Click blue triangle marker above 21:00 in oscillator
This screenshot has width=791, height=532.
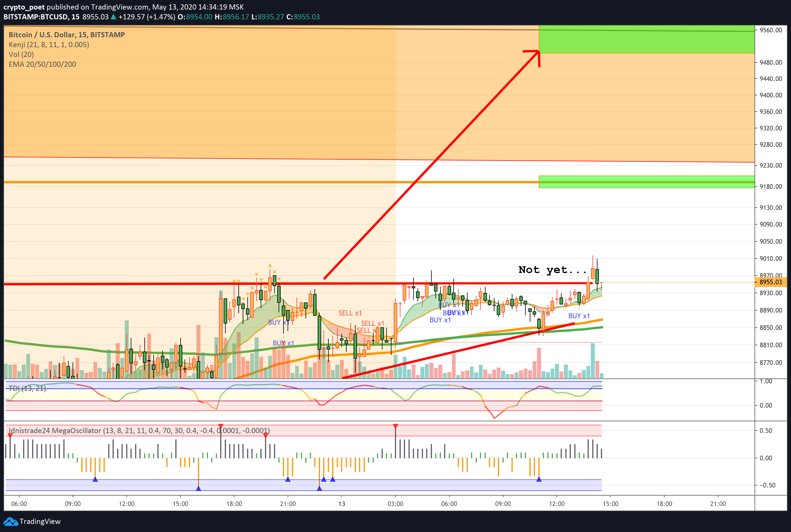(x=288, y=479)
